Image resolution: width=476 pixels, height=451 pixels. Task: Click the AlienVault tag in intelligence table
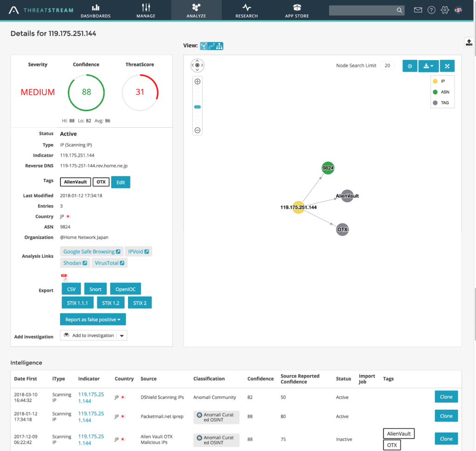coord(398,434)
